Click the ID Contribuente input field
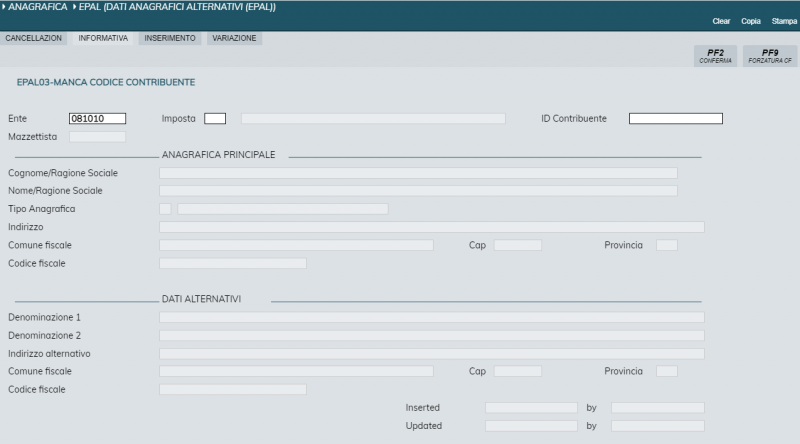Viewport: 800px width, 444px height. pos(675,119)
